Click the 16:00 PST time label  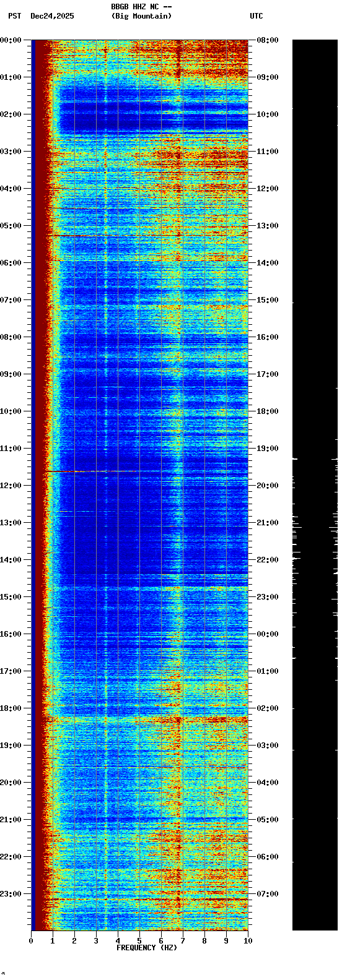pyautogui.click(x=11, y=634)
